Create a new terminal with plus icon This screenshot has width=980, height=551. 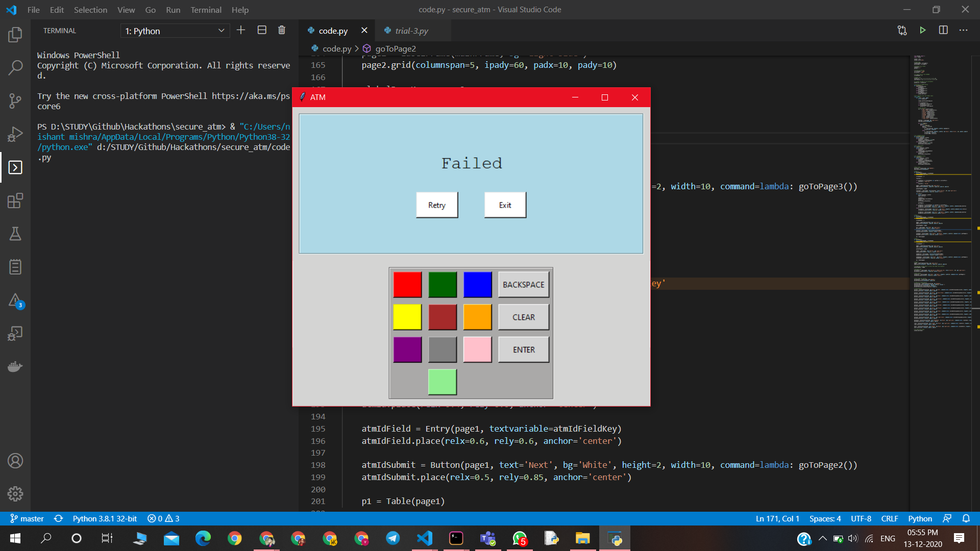[x=241, y=30]
